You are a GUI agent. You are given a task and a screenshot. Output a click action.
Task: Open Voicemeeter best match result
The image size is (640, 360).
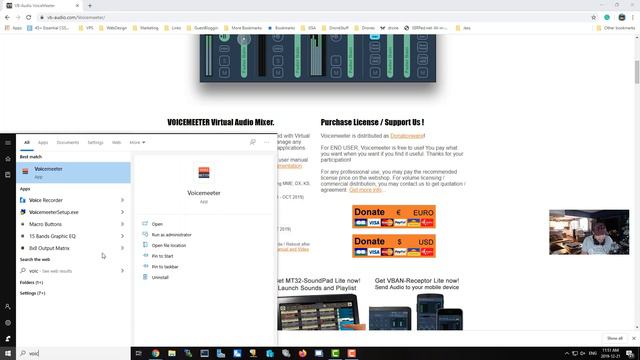click(x=73, y=172)
